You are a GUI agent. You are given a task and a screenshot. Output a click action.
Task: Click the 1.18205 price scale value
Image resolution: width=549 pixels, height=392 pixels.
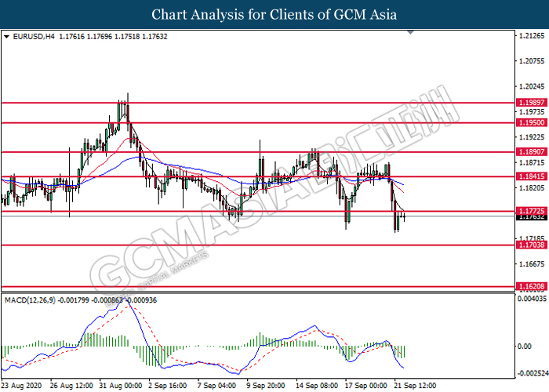coord(532,188)
